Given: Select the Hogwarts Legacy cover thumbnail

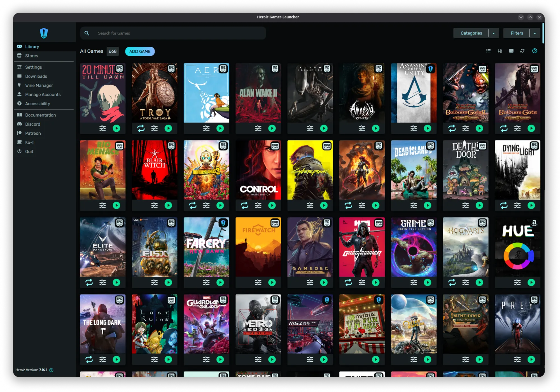Looking at the screenshot, I should pos(466,247).
